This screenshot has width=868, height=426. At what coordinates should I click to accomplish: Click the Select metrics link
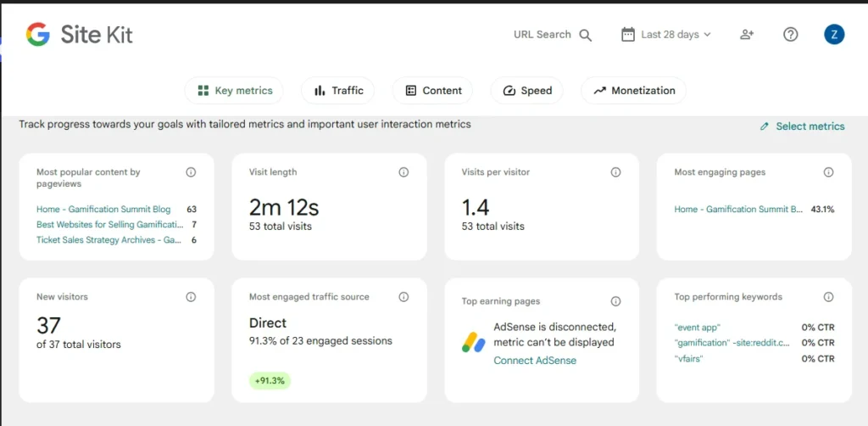click(x=810, y=126)
